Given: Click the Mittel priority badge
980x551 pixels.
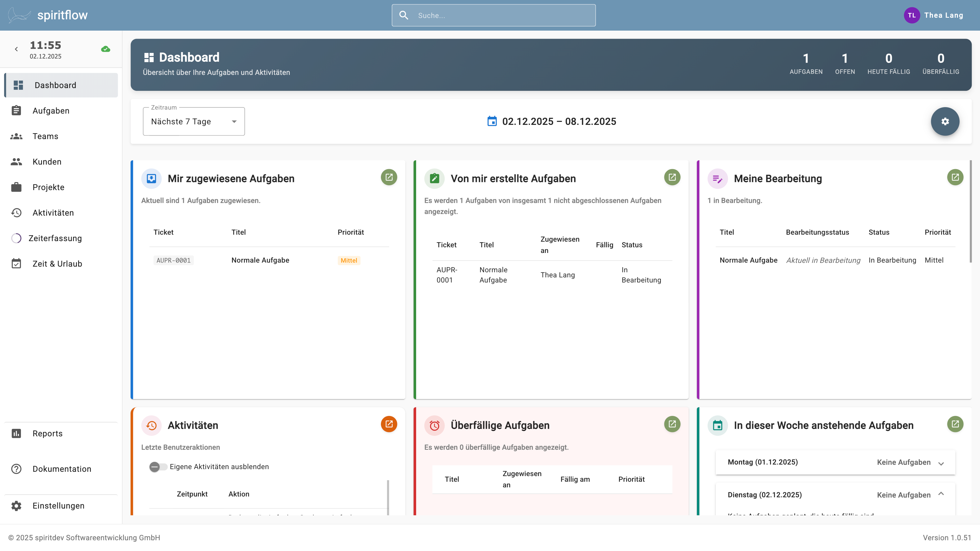Looking at the screenshot, I should (349, 260).
